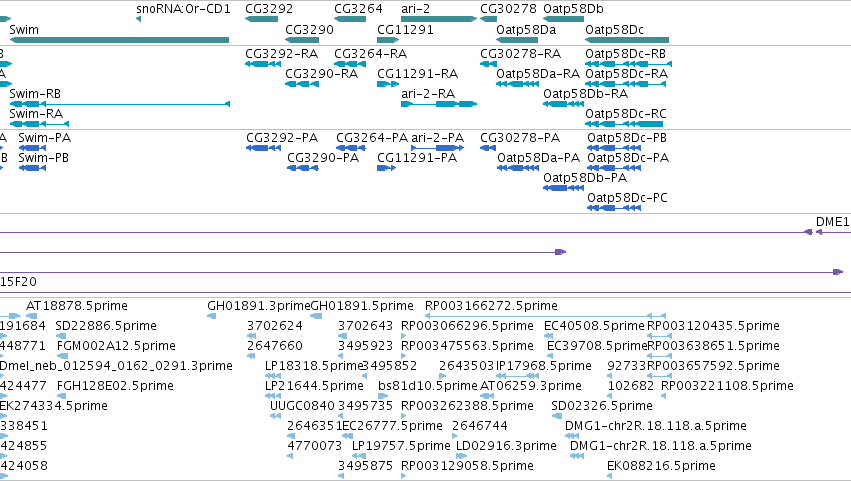Screen dimensions: 851x481
Task: Select bs81d10.5prime label
Action: click(x=428, y=386)
